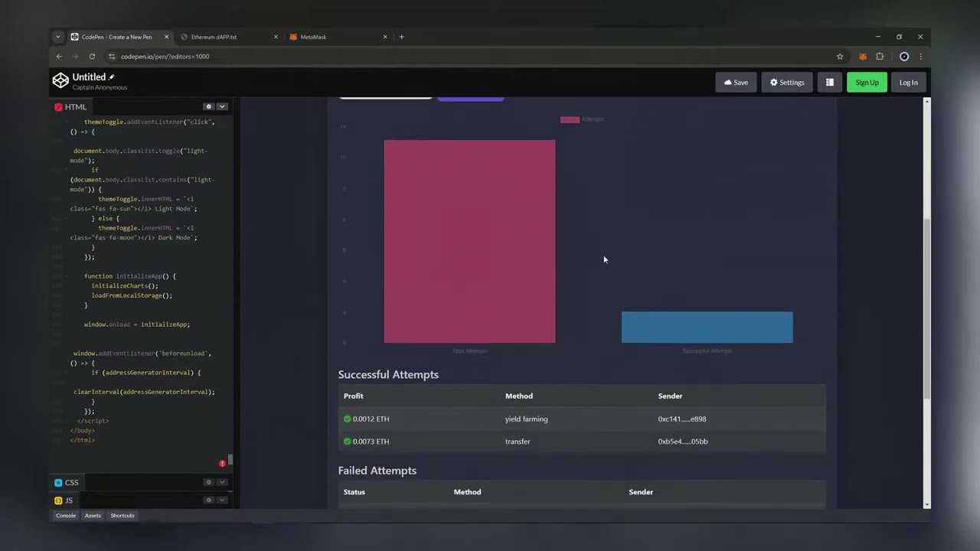Open browser profile avatar icon
The height and width of the screenshot is (551, 980).
904,57
